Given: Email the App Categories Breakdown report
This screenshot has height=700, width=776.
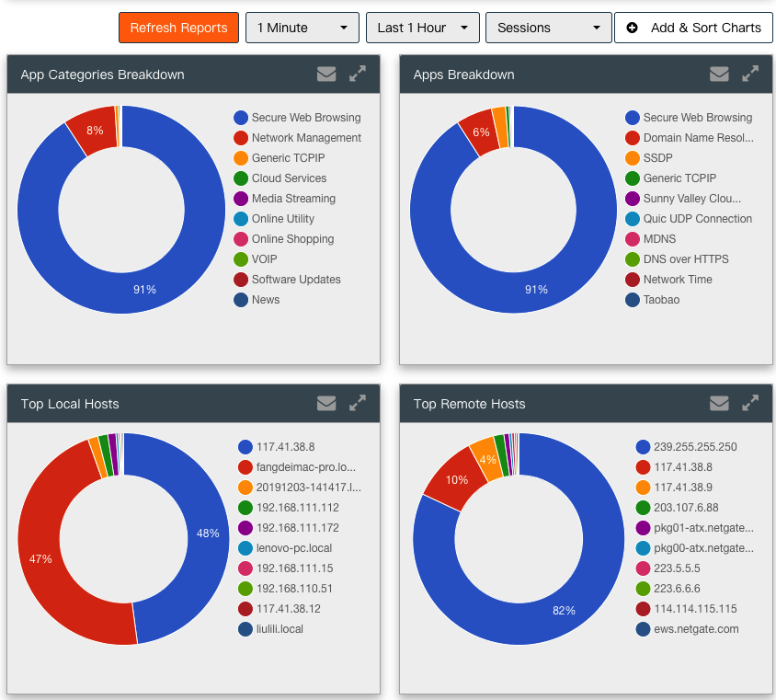Looking at the screenshot, I should point(326,75).
